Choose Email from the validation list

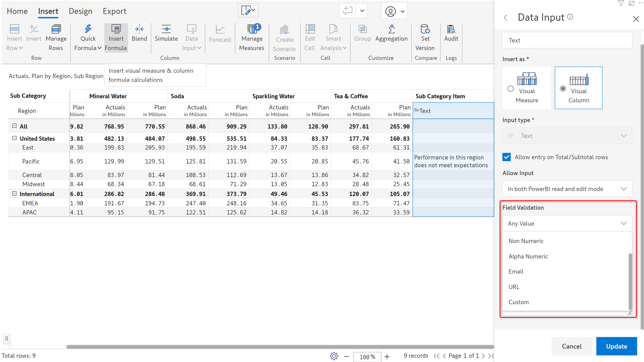(x=516, y=271)
